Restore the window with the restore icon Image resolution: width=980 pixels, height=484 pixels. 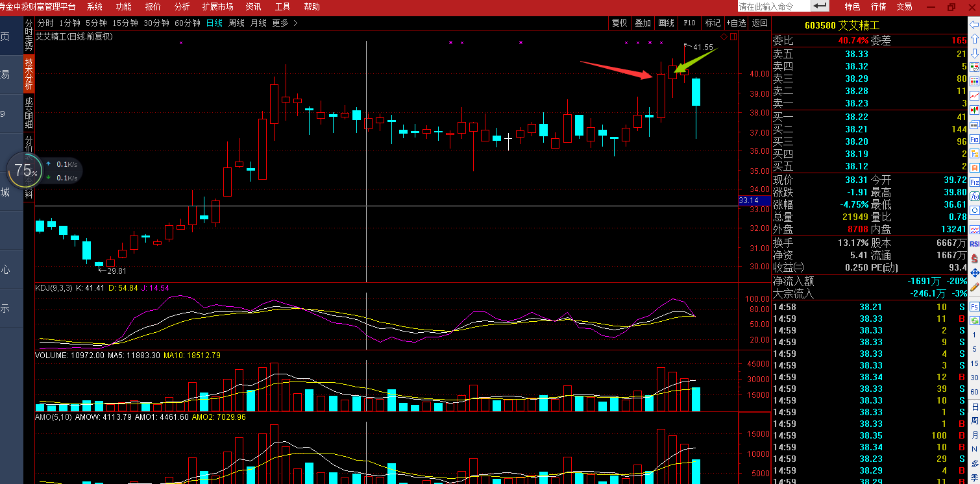point(951,6)
